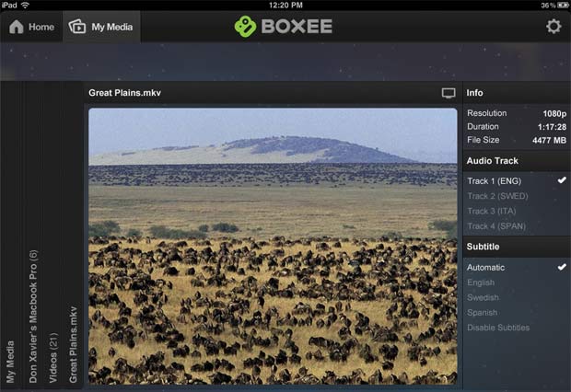The height and width of the screenshot is (392, 571).
Task: Select Disable Subtitles option
Action: [516, 328]
